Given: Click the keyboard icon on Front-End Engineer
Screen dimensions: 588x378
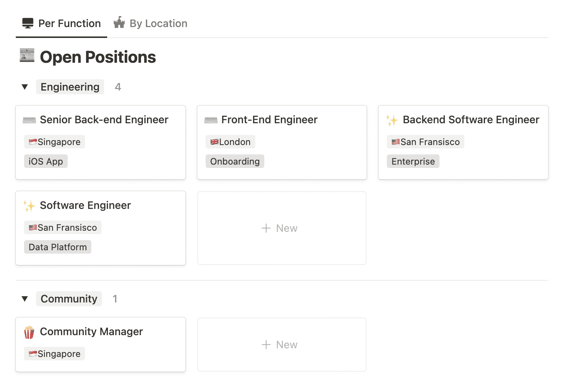Looking at the screenshot, I should pos(211,120).
